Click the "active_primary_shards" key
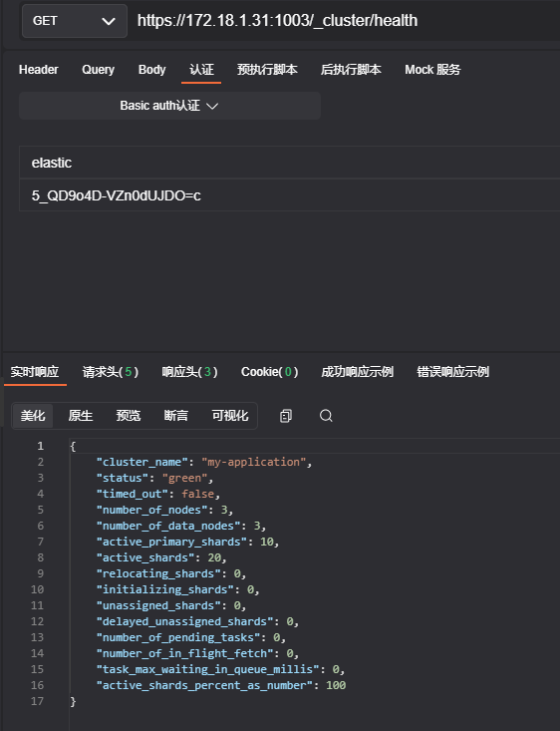The height and width of the screenshot is (731, 560). [171, 542]
